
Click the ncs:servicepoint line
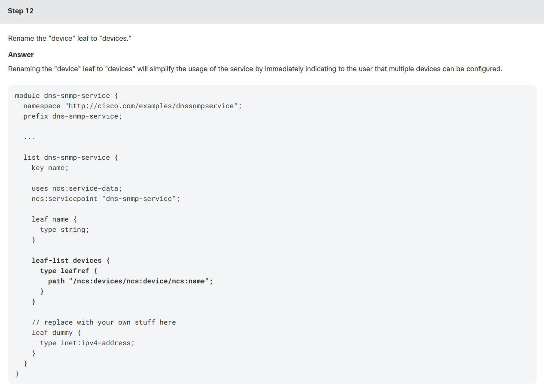click(106, 198)
